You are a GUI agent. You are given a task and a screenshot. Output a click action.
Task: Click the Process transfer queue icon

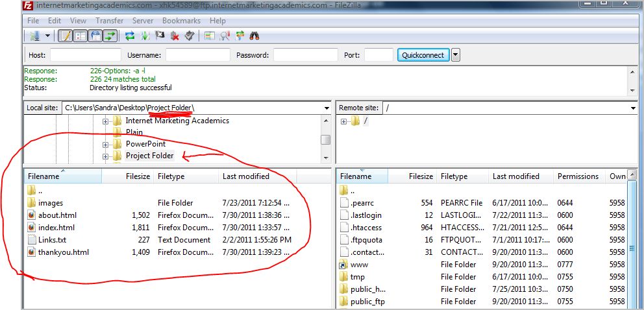(x=144, y=36)
